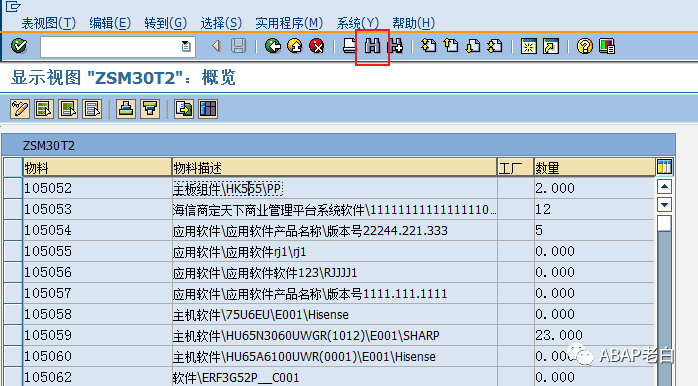Select the row of material 105057
The image size is (698, 386).
13,293
